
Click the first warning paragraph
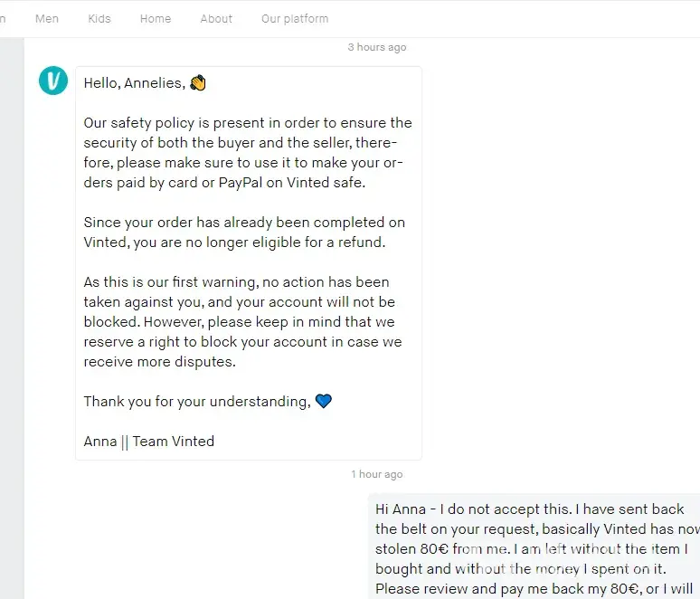click(242, 321)
